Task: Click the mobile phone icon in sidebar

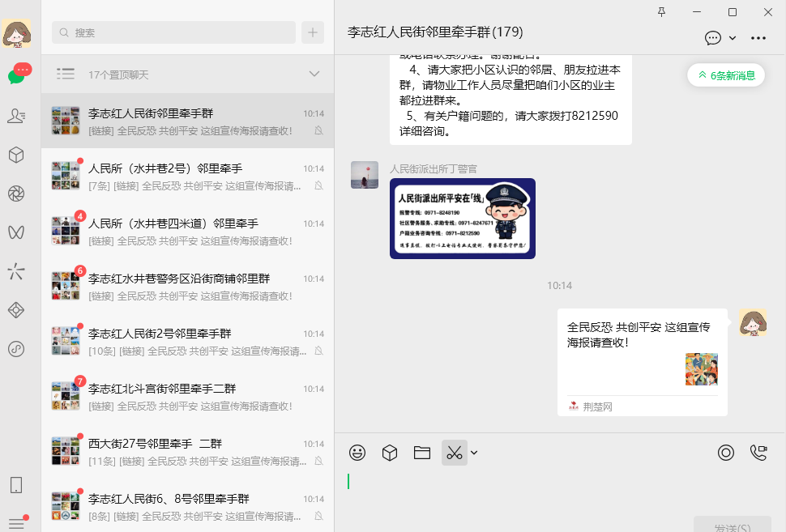Action: [x=15, y=485]
